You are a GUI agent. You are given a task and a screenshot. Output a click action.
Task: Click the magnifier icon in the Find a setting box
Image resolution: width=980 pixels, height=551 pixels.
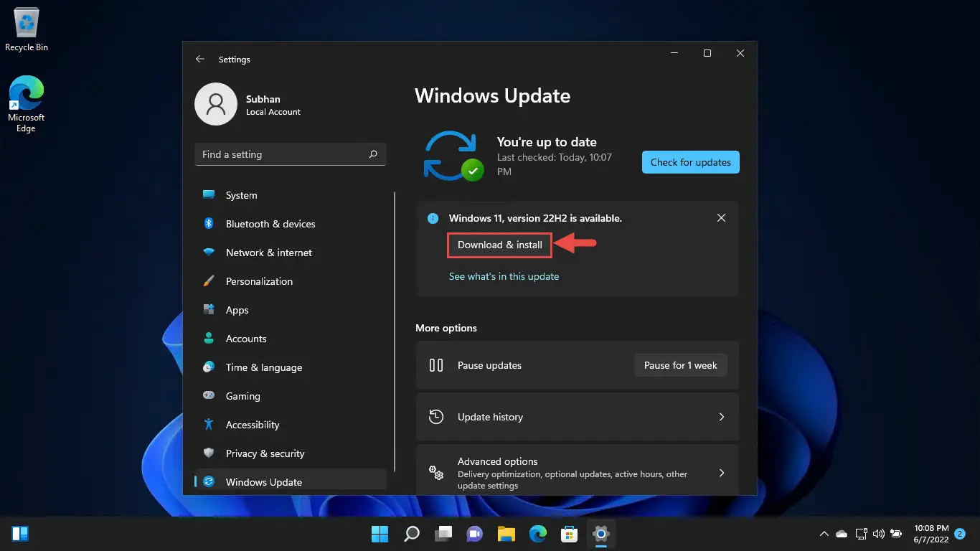373,154
